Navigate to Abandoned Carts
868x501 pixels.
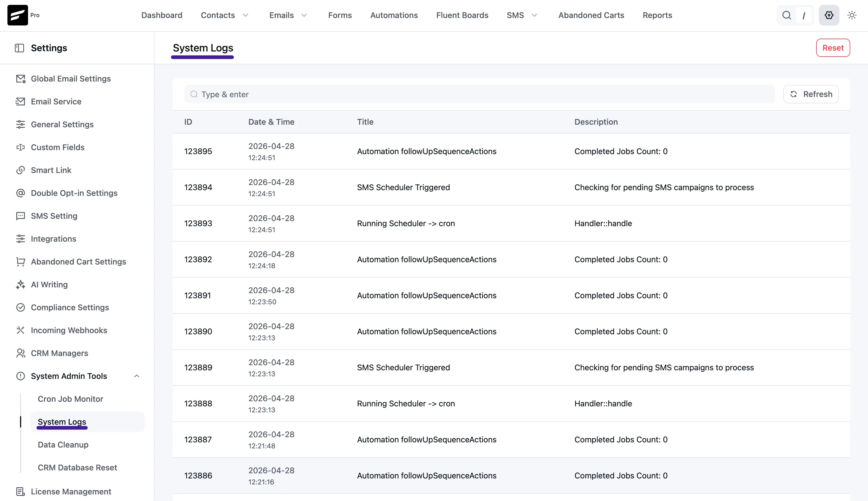point(591,15)
